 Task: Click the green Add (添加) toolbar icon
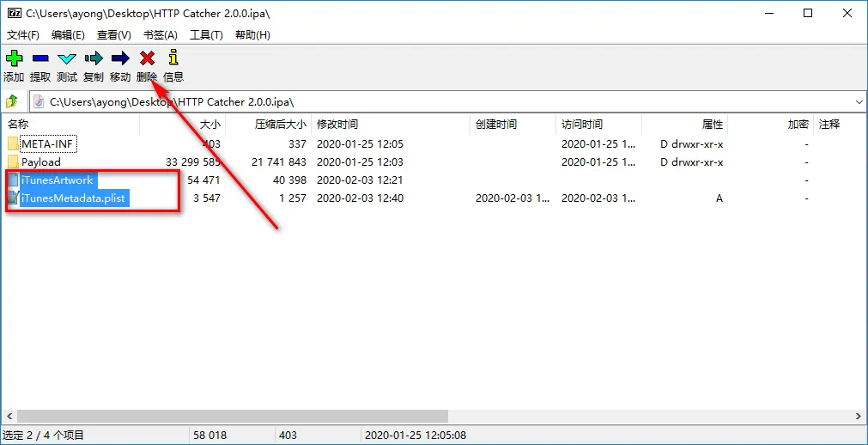click(x=14, y=58)
